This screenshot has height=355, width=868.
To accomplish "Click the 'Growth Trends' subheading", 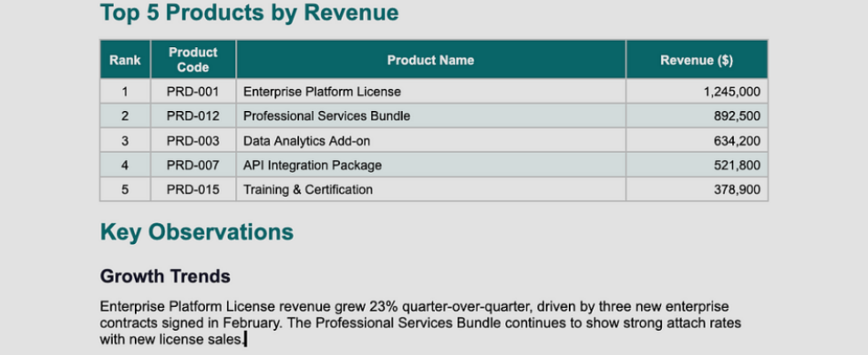I will click(x=165, y=276).
